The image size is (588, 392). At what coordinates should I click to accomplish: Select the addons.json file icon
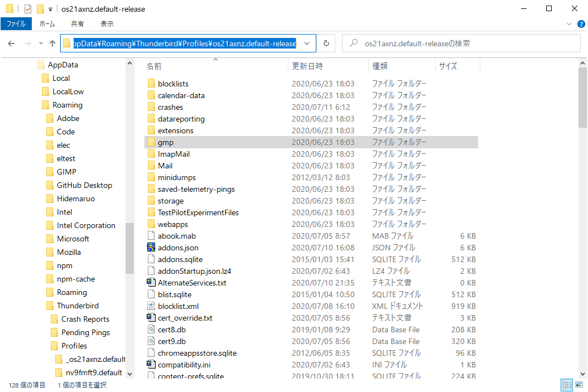(x=151, y=248)
